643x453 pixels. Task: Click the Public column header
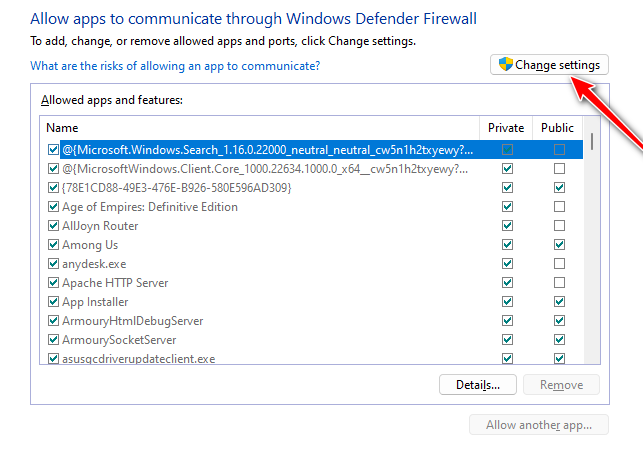[x=558, y=128]
